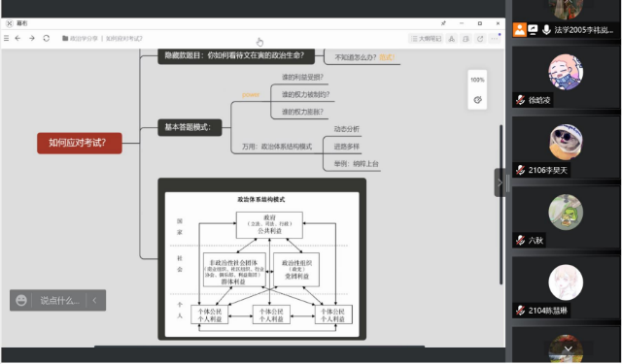This screenshot has width=622, height=364.
Task: Click the 说点什么 chat input field
Action: 59,300
